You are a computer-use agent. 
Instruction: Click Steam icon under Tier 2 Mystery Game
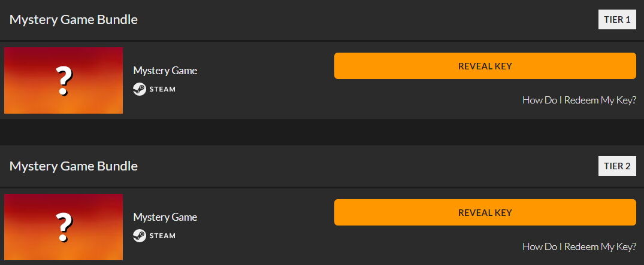(140, 236)
